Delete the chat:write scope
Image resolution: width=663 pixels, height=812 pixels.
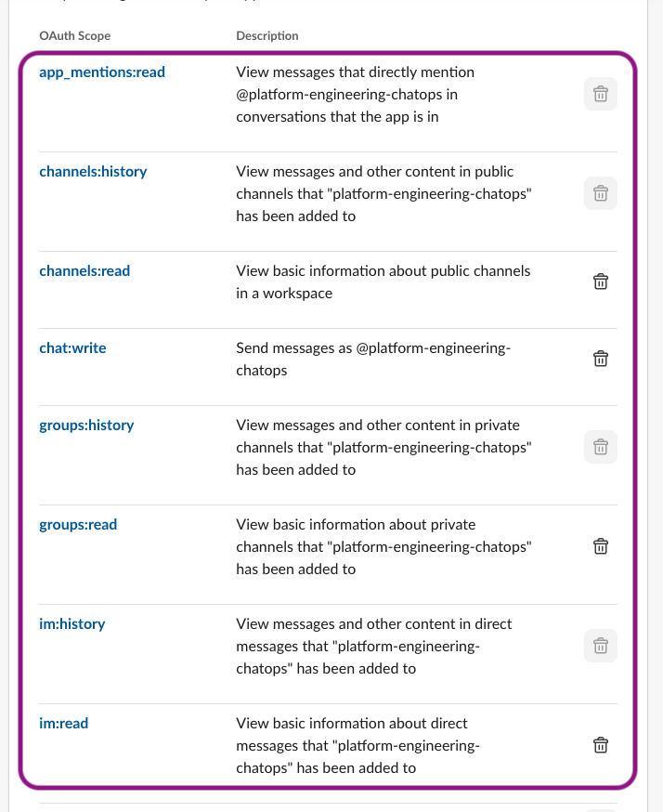[600, 358]
